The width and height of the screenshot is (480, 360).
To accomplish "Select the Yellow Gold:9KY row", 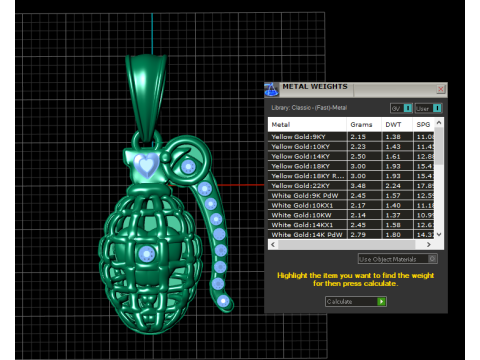I will pyautogui.click(x=351, y=137).
